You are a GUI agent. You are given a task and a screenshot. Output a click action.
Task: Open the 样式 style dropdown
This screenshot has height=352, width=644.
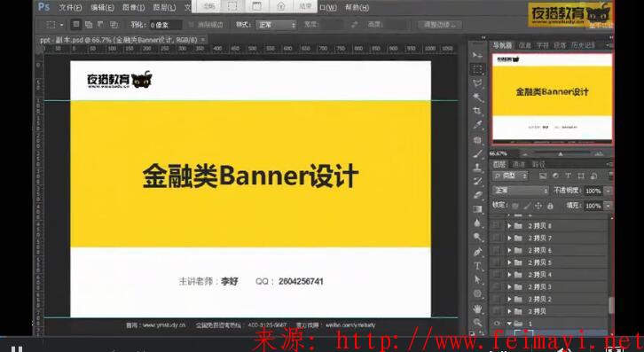click(x=276, y=25)
